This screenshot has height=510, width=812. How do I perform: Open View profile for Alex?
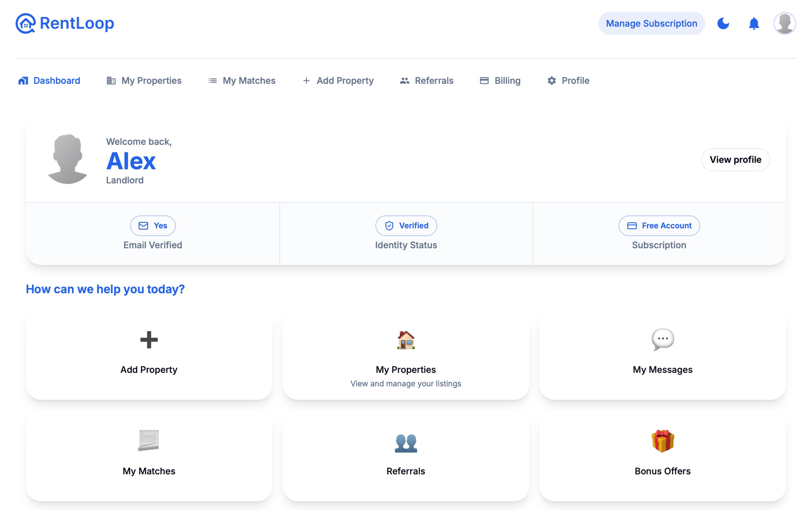pos(735,159)
